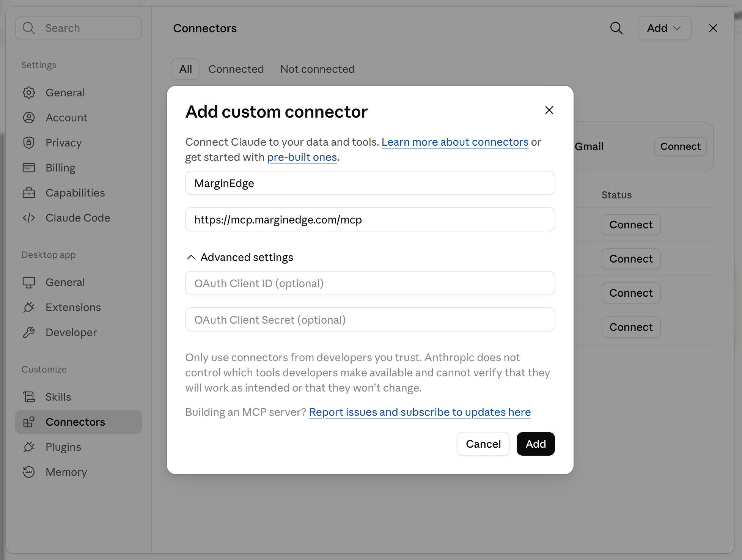Focus the connector name field containing MarginEdge
Viewport: 742px width, 560px height.
[x=370, y=183]
